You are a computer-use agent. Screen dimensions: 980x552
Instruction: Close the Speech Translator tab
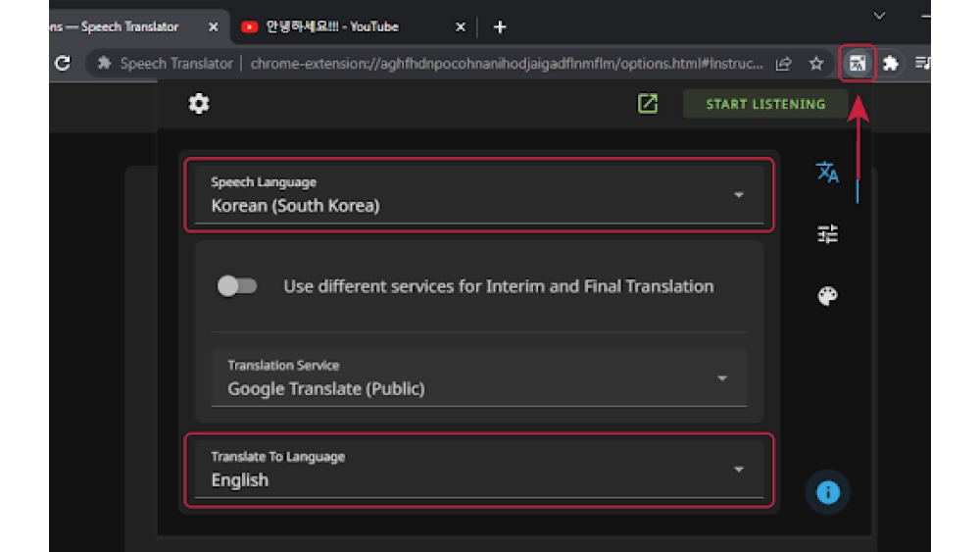[x=213, y=26]
